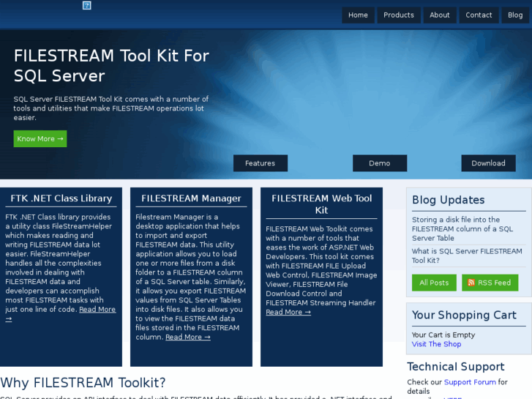Select Contact in the top navigation

point(479,15)
